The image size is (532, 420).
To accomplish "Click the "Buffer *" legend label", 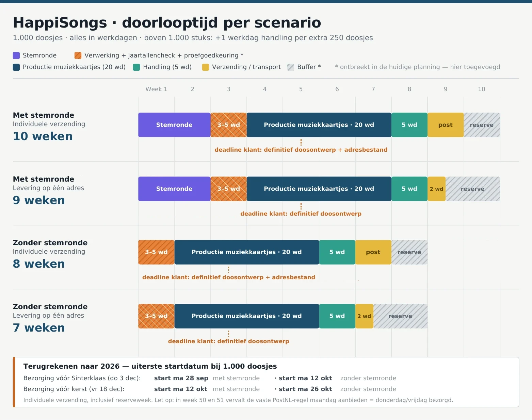I will coord(309,67).
